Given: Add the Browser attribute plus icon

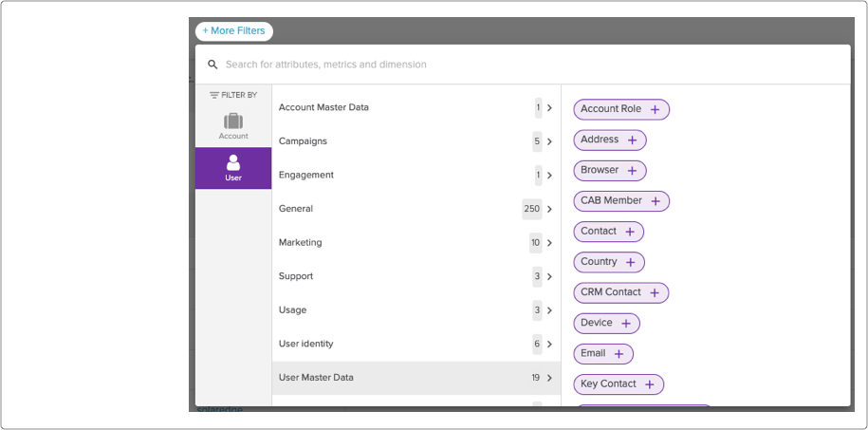Looking at the screenshot, I should (632, 171).
